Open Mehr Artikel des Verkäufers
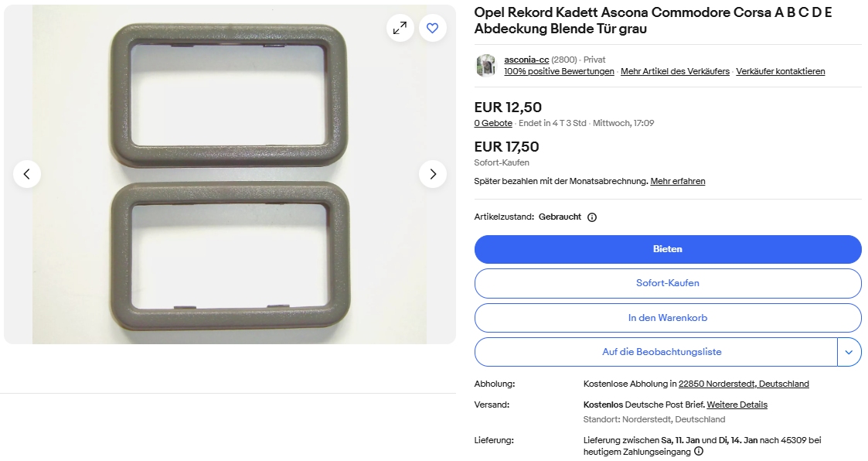Image resolution: width=868 pixels, height=461 pixels. click(x=675, y=71)
